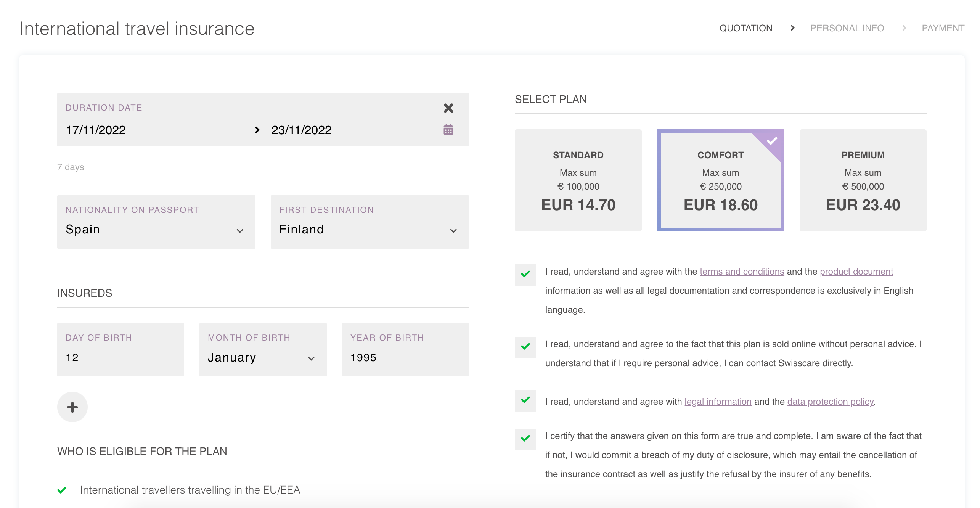Viewport: 980px width, 508px height.
Task: Click the arrow between start and end dates
Action: click(x=257, y=130)
